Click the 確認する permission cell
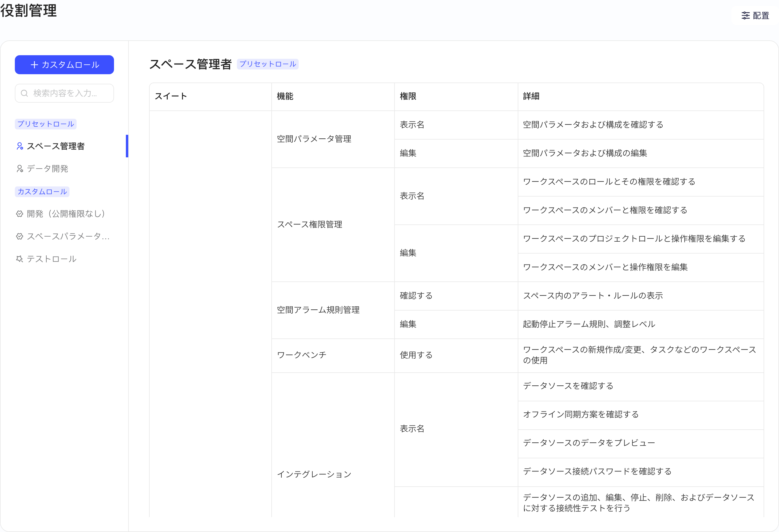 point(456,296)
